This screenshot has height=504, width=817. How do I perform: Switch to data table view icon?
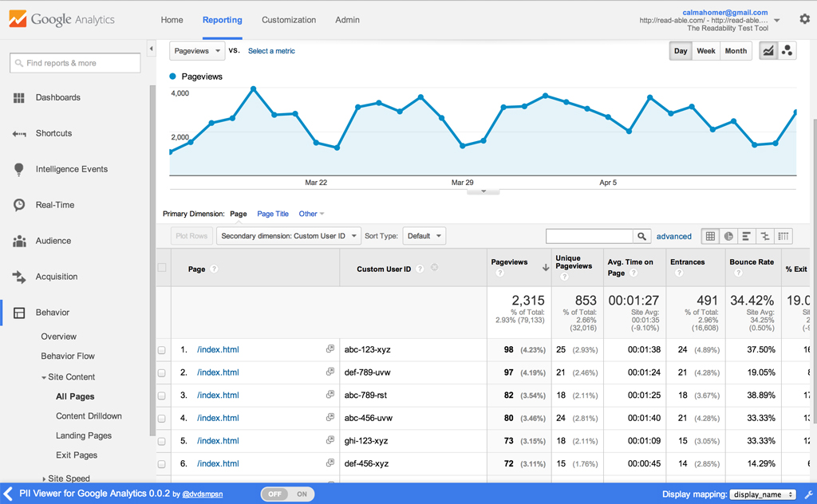pyautogui.click(x=710, y=236)
